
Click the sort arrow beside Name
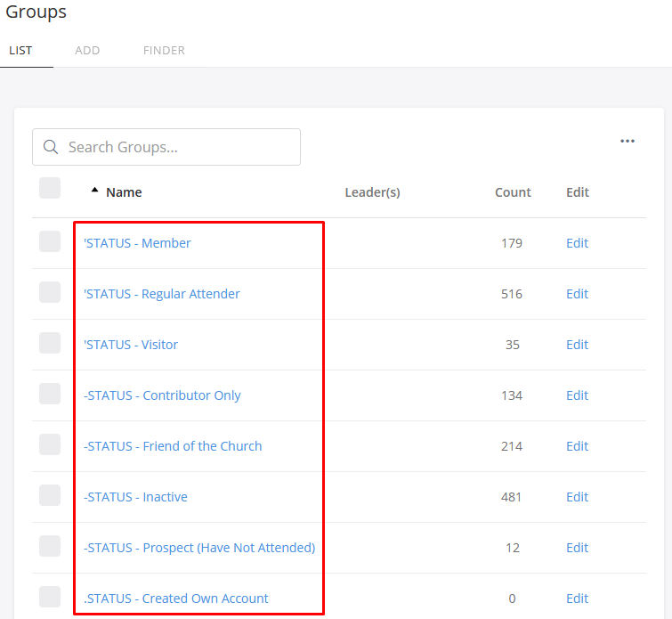[94, 190]
